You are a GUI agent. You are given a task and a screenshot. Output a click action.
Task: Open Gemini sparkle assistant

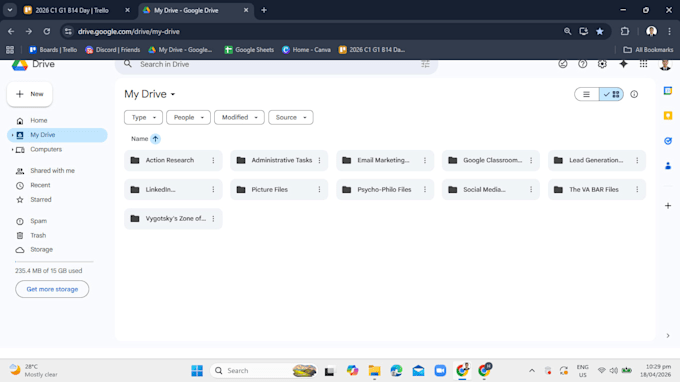point(623,64)
